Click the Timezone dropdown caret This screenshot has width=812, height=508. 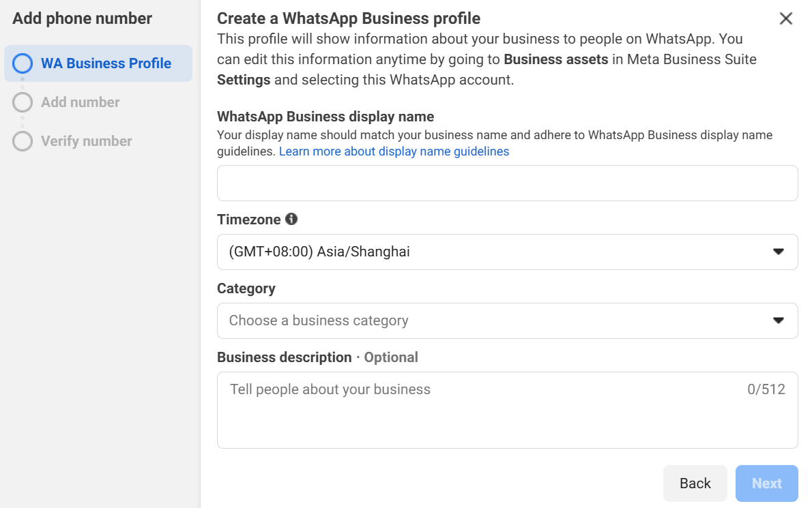tap(778, 252)
